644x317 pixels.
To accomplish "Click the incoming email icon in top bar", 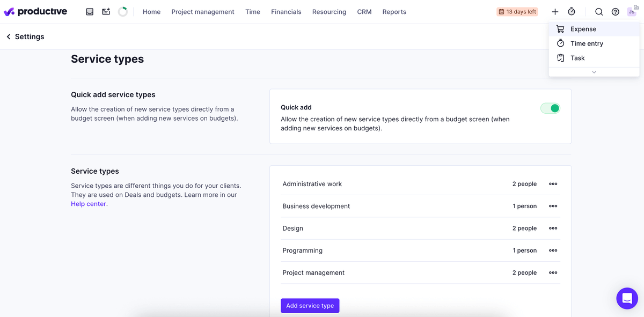I will point(106,11).
